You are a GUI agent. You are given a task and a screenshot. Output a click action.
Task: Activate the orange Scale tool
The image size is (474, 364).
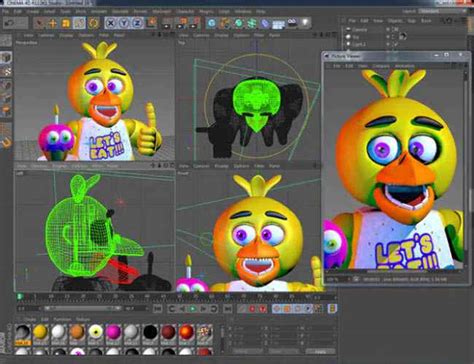click(x=66, y=23)
